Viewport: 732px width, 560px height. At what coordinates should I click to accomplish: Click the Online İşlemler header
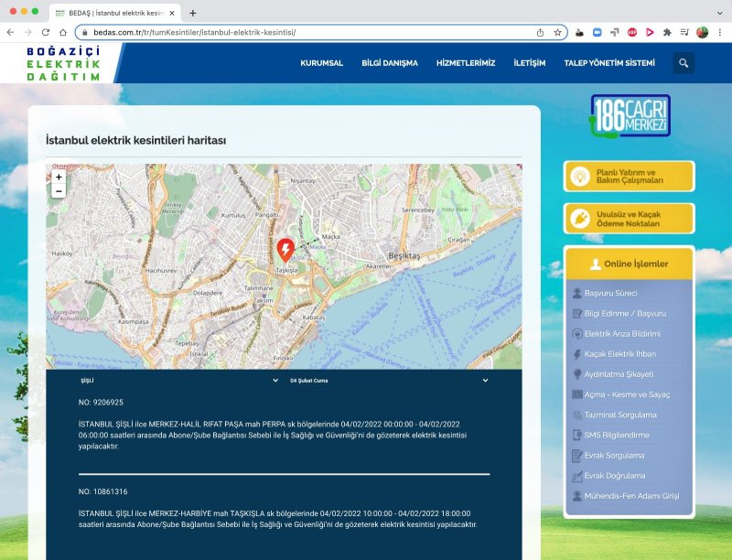pos(630,264)
